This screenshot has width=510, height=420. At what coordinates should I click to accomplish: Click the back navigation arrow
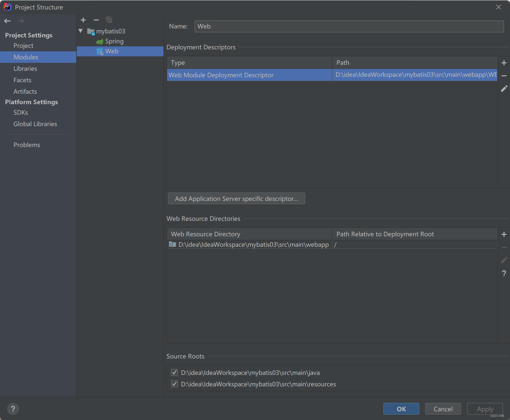click(7, 21)
